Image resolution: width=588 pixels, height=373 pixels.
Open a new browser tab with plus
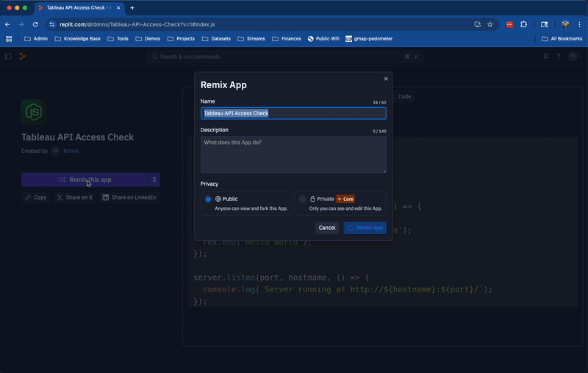point(132,7)
